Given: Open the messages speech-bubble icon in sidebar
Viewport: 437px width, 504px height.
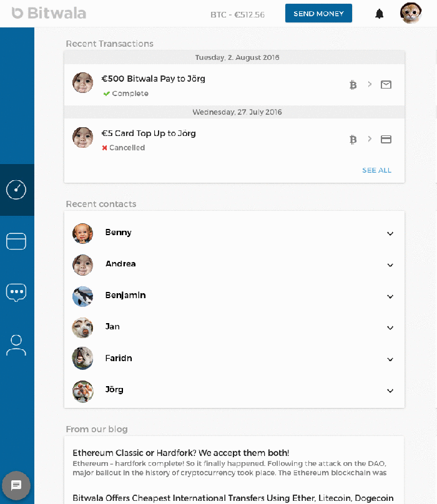Looking at the screenshot, I should [16, 293].
